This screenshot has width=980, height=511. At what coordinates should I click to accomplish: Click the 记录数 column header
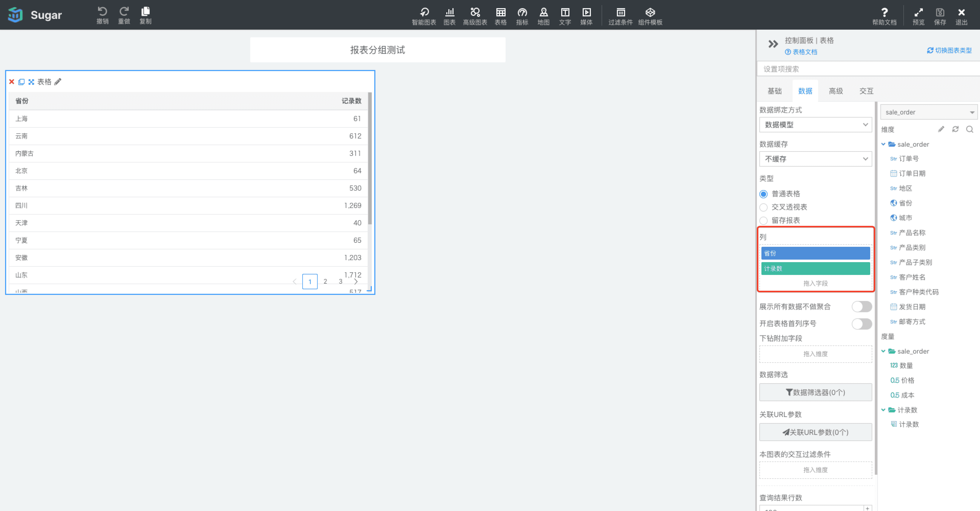pos(351,101)
